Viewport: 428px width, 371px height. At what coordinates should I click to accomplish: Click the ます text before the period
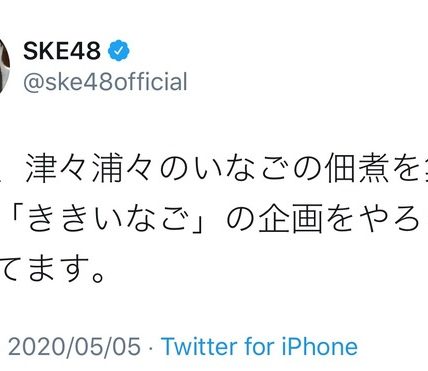55,269
